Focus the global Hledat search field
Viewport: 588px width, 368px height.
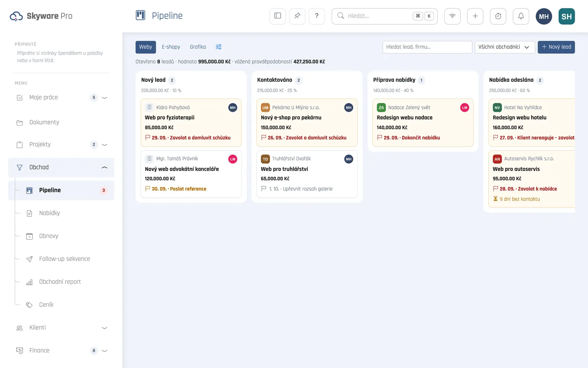pyautogui.click(x=384, y=16)
